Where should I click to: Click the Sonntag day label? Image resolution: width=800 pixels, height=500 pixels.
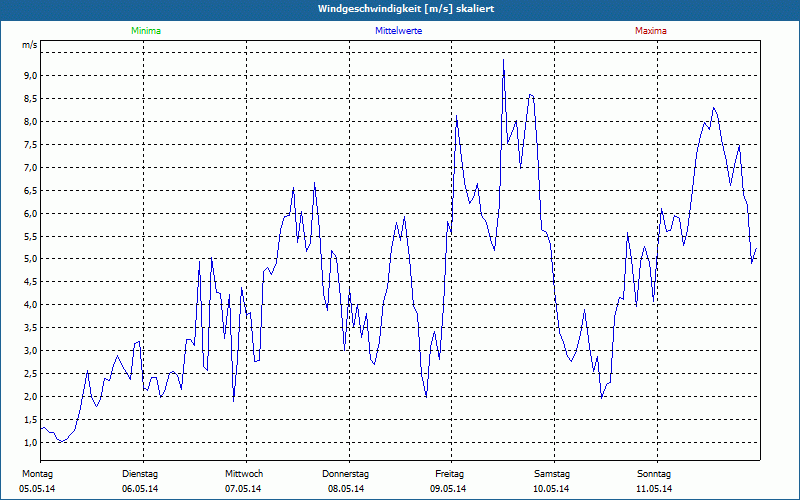click(654, 474)
